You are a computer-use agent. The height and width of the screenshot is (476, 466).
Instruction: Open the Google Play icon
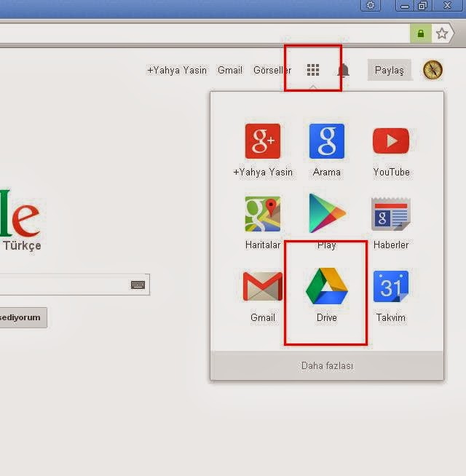pos(327,213)
